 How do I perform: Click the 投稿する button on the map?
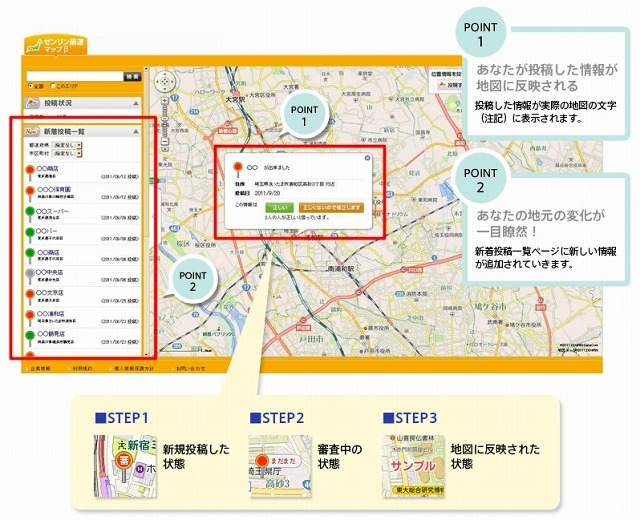coord(449,85)
